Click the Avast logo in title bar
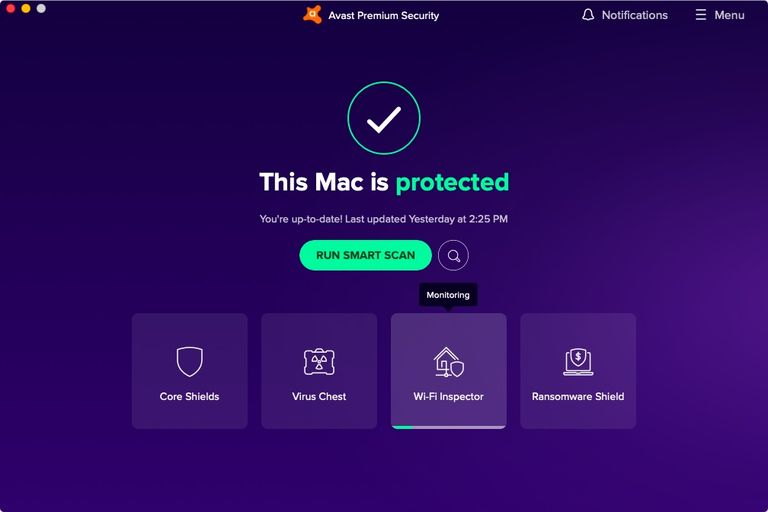 [x=312, y=15]
